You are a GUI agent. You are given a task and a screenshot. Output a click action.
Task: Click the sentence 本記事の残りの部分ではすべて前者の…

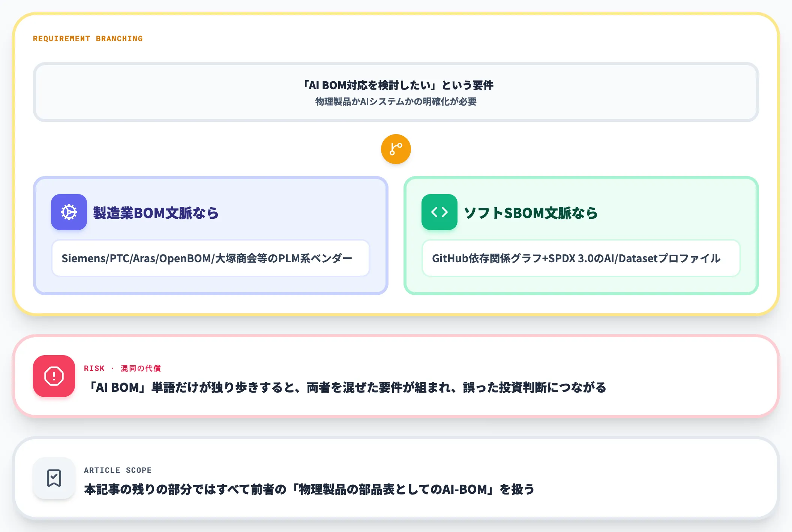click(309, 489)
